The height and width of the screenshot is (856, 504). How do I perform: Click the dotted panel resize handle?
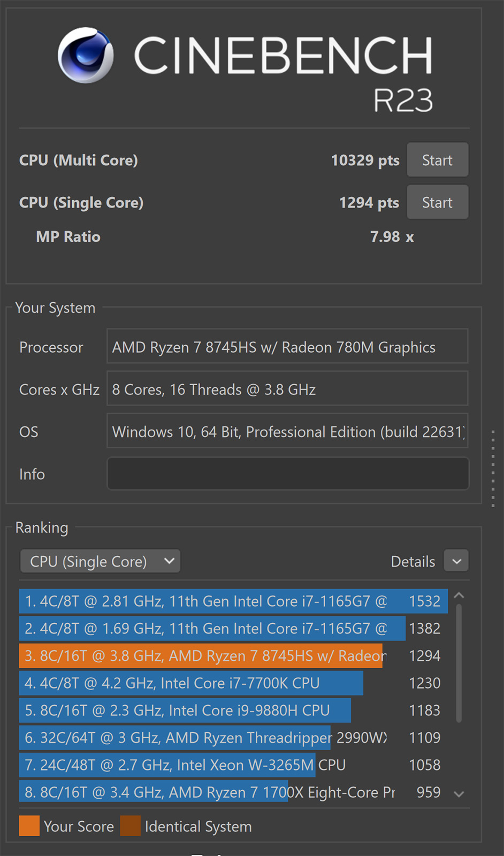coord(493,468)
